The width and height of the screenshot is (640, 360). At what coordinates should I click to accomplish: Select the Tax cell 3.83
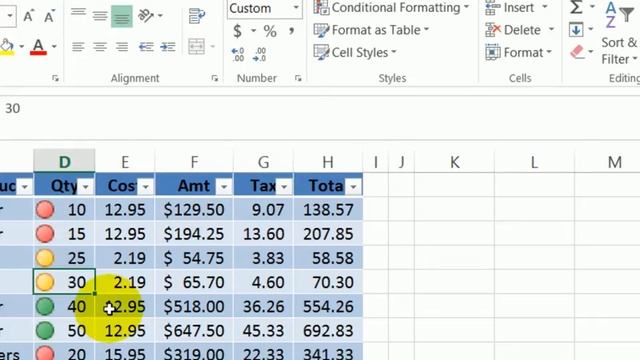pos(263,258)
